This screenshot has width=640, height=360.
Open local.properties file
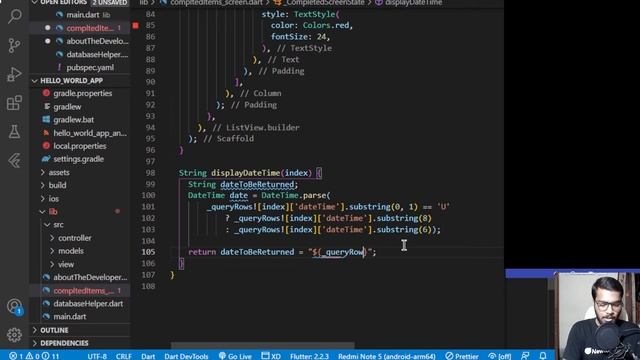point(80,146)
